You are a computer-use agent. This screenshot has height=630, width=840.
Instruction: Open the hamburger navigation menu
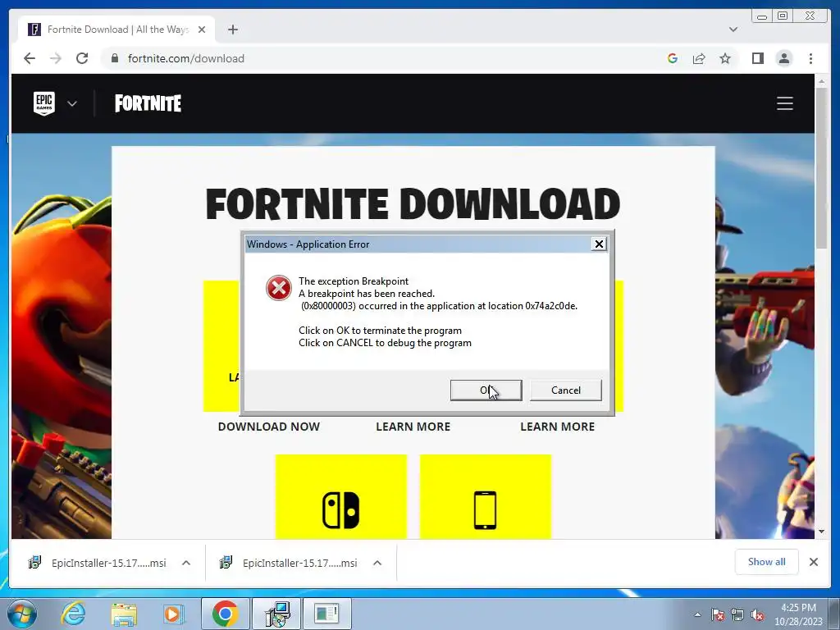[785, 103]
